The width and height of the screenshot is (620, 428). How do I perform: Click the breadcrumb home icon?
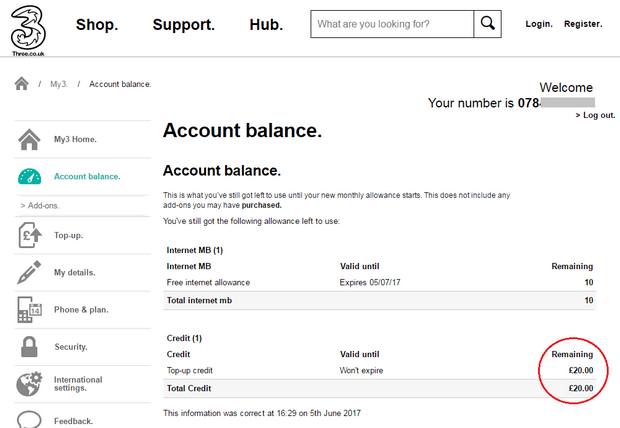pos(21,84)
